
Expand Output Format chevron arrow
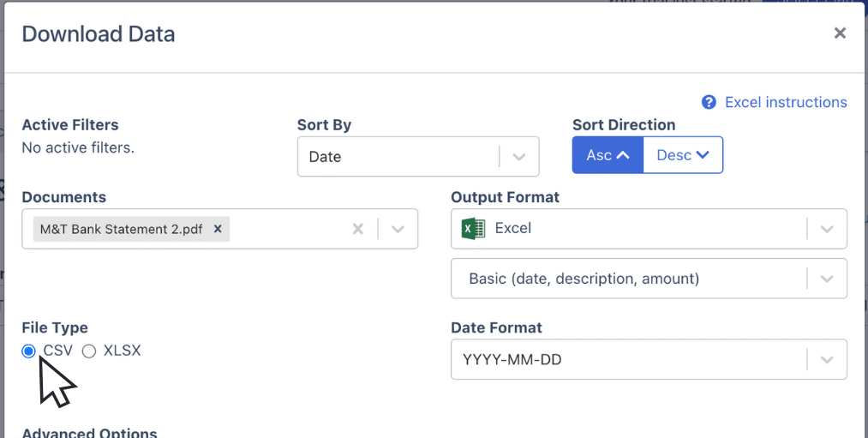(827, 229)
